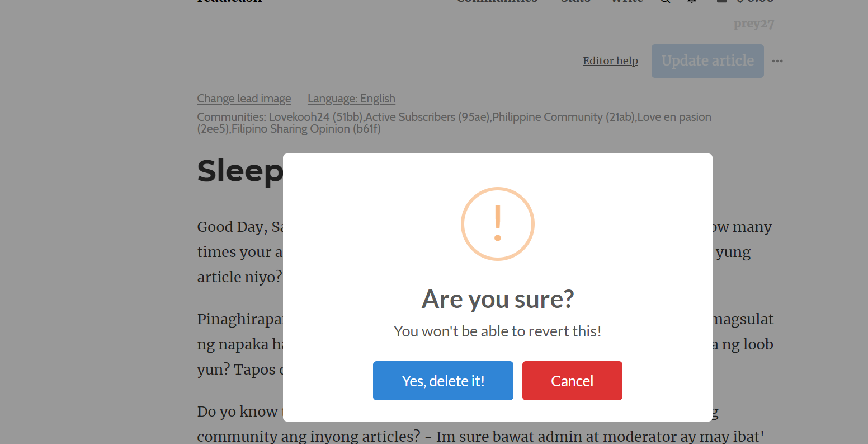The image size is (868, 444).
Task: Cancel the deletion dialog
Action: coord(572,381)
